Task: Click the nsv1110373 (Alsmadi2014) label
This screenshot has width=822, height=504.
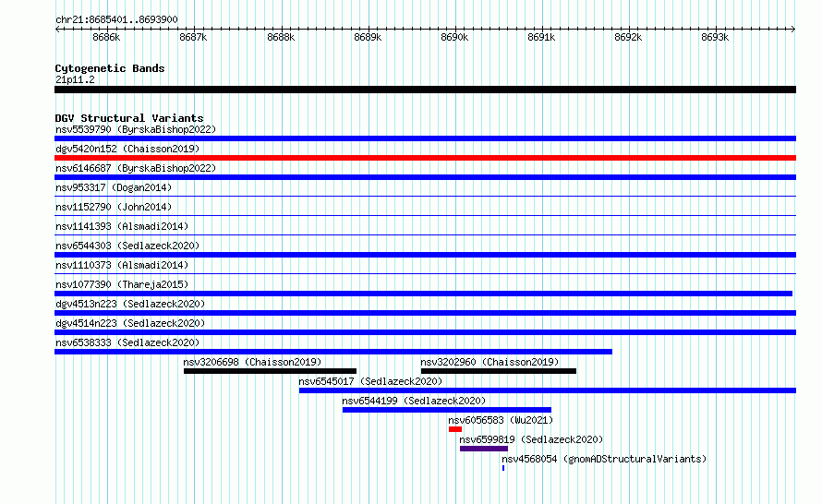Action: pos(122,265)
